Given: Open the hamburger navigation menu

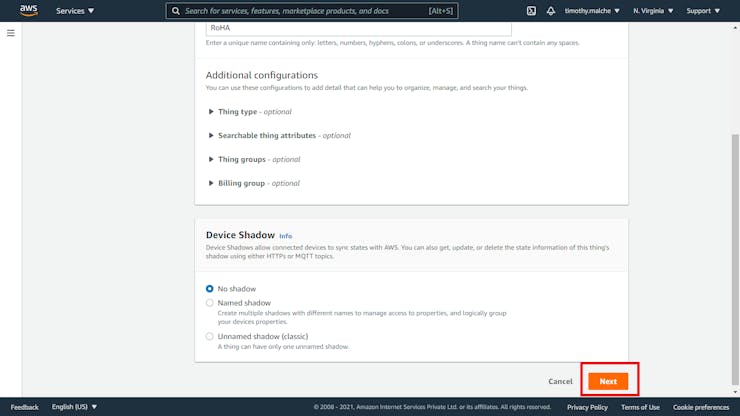Looking at the screenshot, I should pos(11,33).
